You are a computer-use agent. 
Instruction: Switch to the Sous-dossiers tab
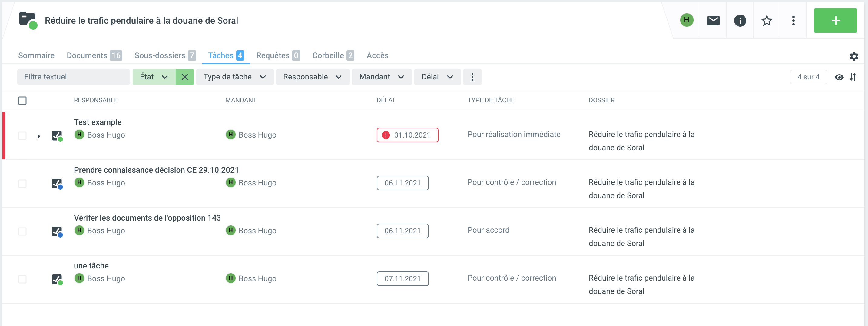point(165,55)
